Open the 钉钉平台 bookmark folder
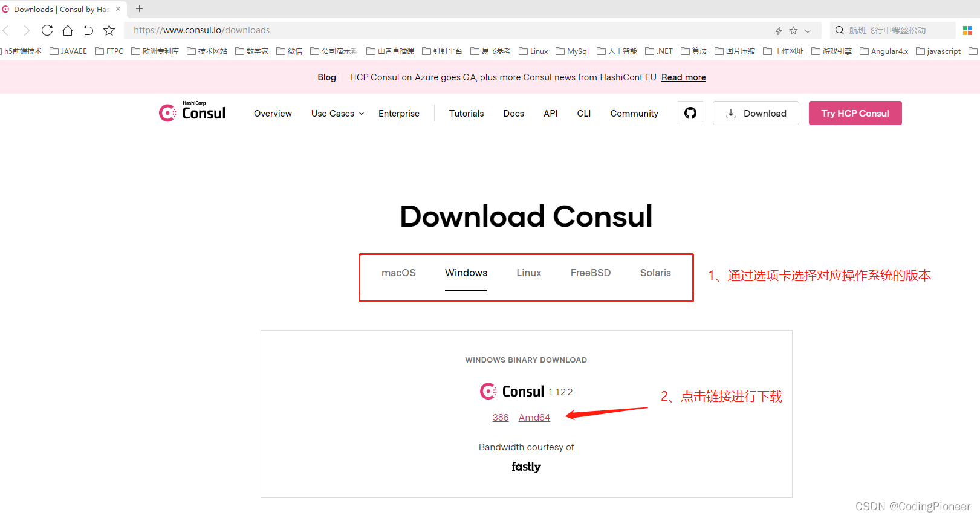This screenshot has width=980, height=518. 443,51
